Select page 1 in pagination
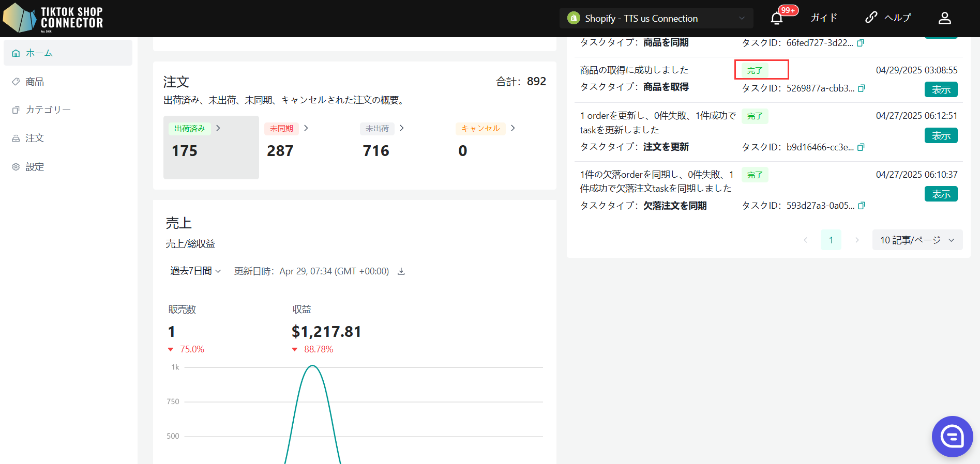The height and width of the screenshot is (464, 980). (x=831, y=240)
